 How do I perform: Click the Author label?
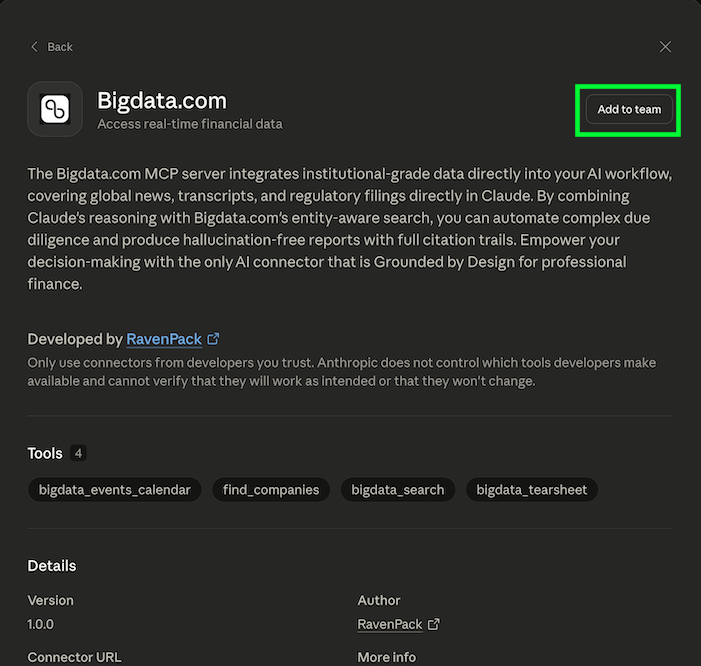[379, 600]
